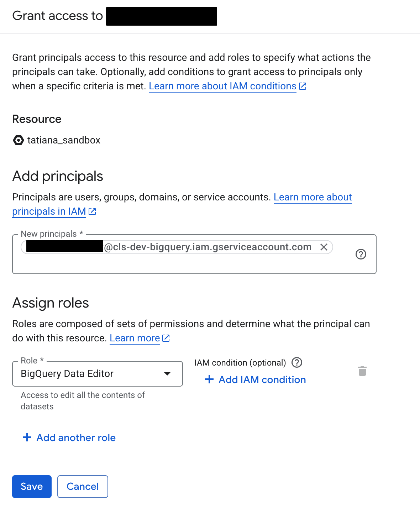Save the granted access
This screenshot has height=519, width=420.
pos(31,487)
